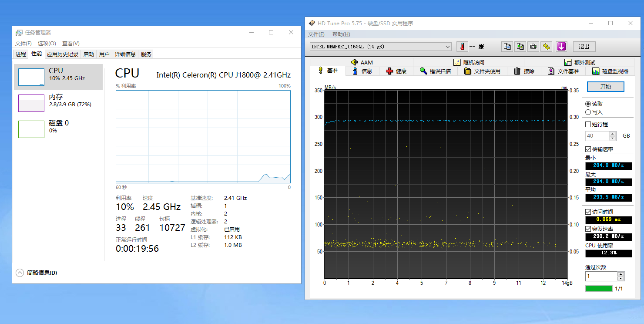Image resolution: width=644 pixels, height=324 pixels.
Task: Collapse Task Manager via 简略信息 arrow
Action: (x=20, y=273)
